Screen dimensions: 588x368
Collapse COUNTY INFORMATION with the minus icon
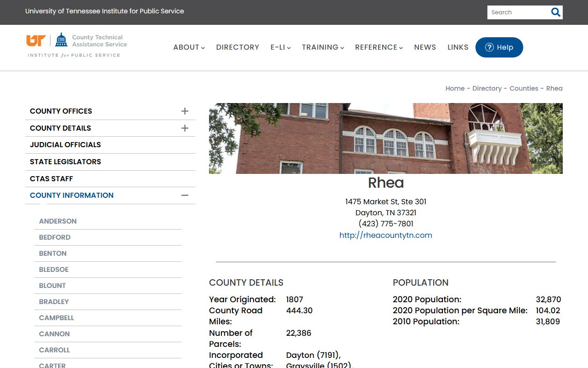point(185,195)
